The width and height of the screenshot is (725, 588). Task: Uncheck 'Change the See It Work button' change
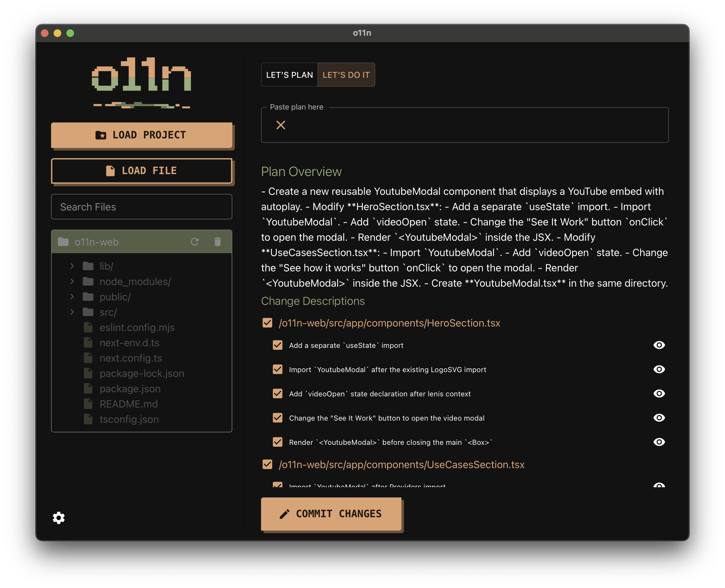[x=278, y=418]
